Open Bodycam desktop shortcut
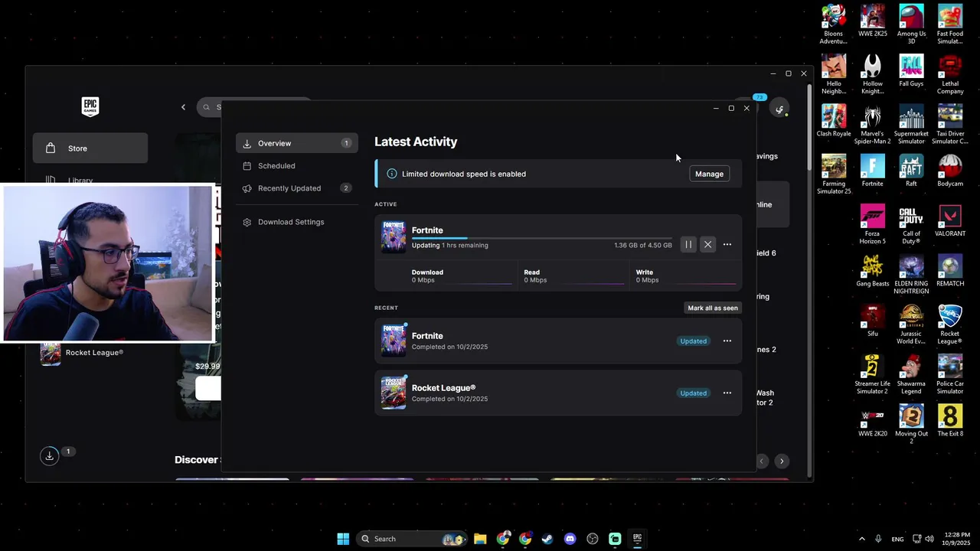This screenshot has width=980, height=551. click(950, 171)
